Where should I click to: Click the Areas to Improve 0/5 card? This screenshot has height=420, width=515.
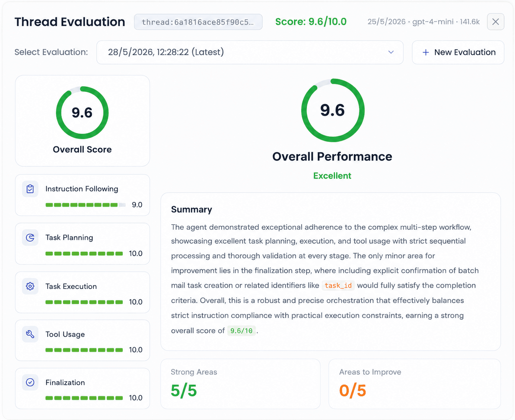(x=414, y=384)
